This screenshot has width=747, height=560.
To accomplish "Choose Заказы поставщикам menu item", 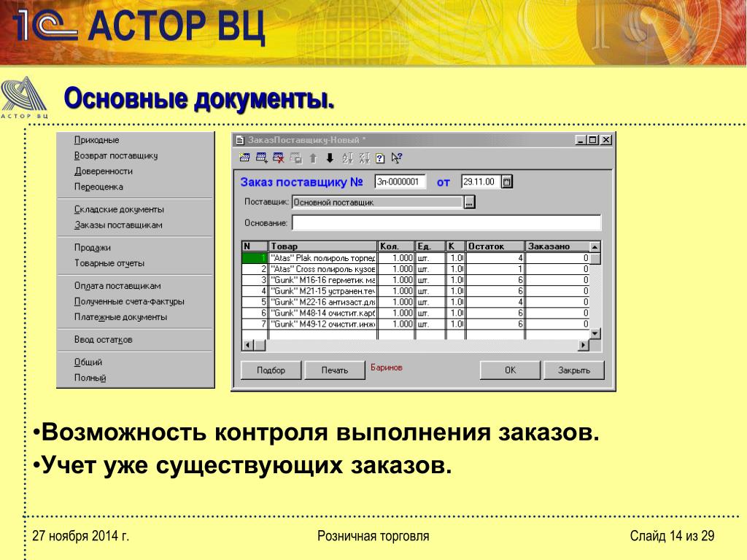I will click(118, 225).
